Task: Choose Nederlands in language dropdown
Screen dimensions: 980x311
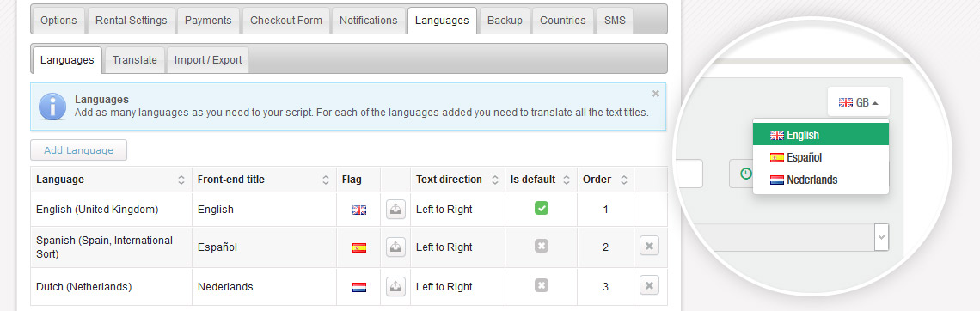Action: coord(821,180)
